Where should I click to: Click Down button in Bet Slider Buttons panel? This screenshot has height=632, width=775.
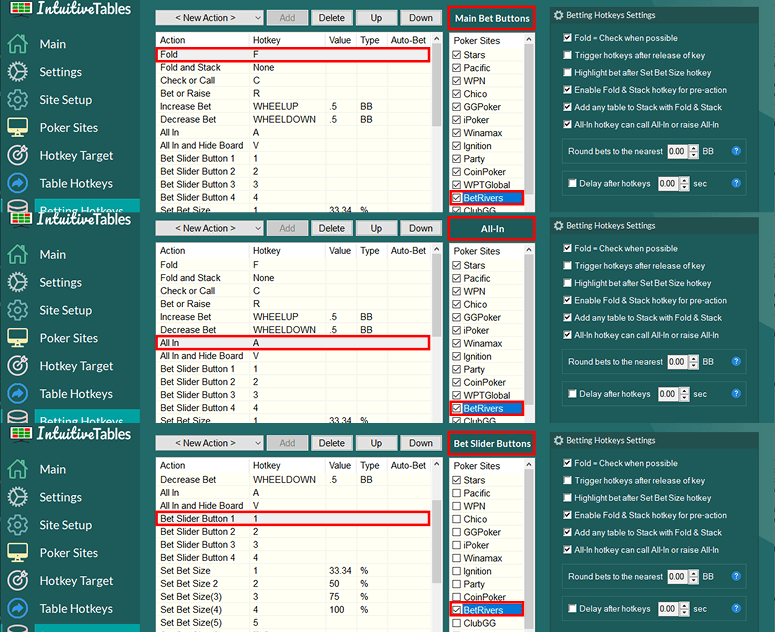click(x=421, y=443)
